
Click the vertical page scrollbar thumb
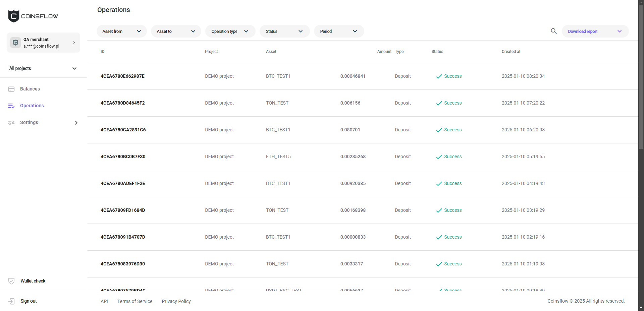tap(641, 77)
